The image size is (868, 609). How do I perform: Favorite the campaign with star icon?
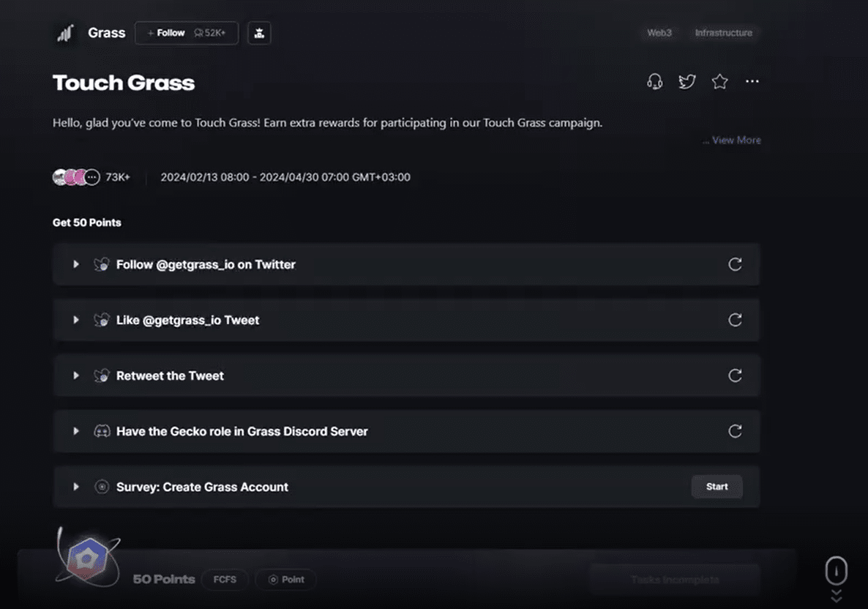[719, 82]
